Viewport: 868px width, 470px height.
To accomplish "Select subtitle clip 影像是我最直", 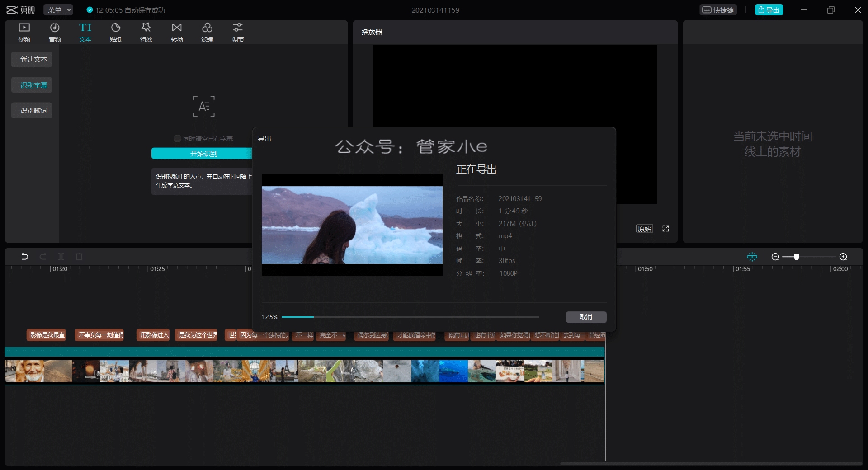I will pyautogui.click(x=46, y=335).
